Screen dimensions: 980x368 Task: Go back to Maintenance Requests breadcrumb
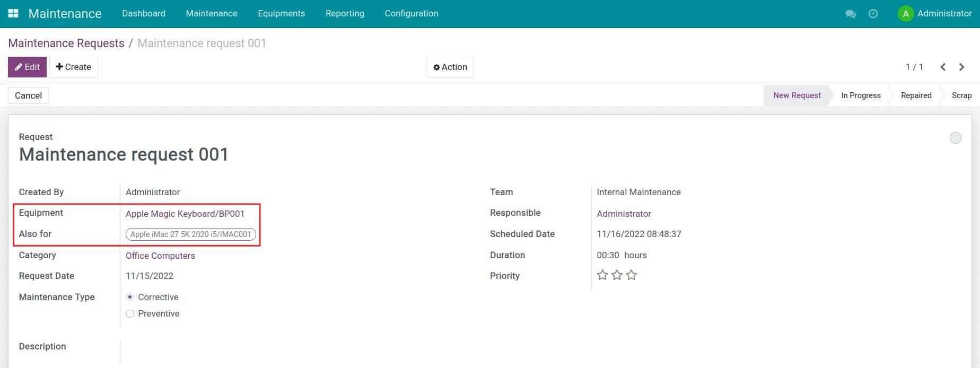tap(66, 43)
